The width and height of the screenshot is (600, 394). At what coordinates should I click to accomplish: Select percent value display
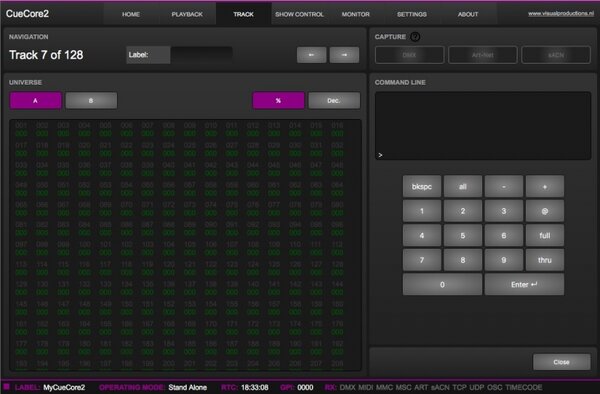tap(278, 101)
